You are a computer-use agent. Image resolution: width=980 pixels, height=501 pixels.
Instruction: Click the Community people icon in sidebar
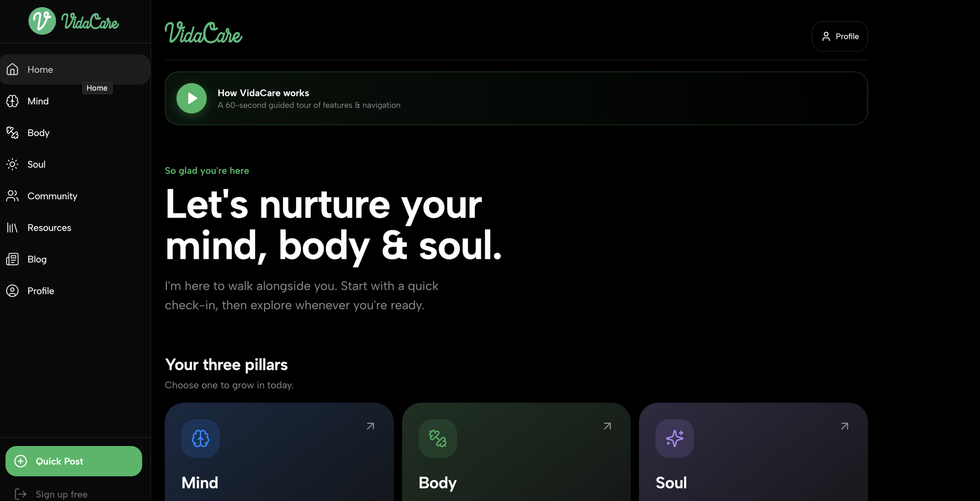pos(13,196)
